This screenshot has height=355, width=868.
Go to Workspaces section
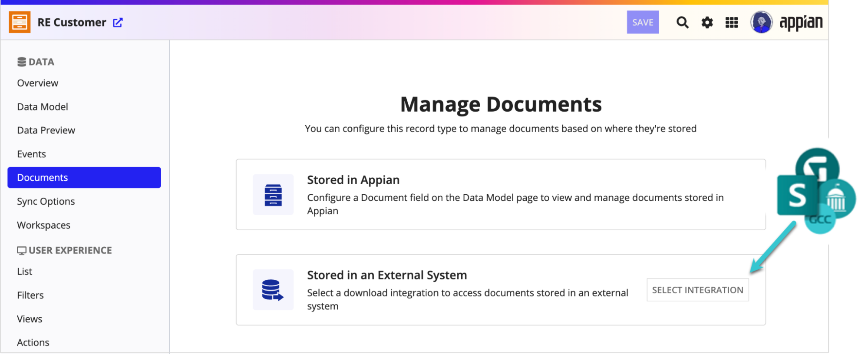(x=43, y=225)
